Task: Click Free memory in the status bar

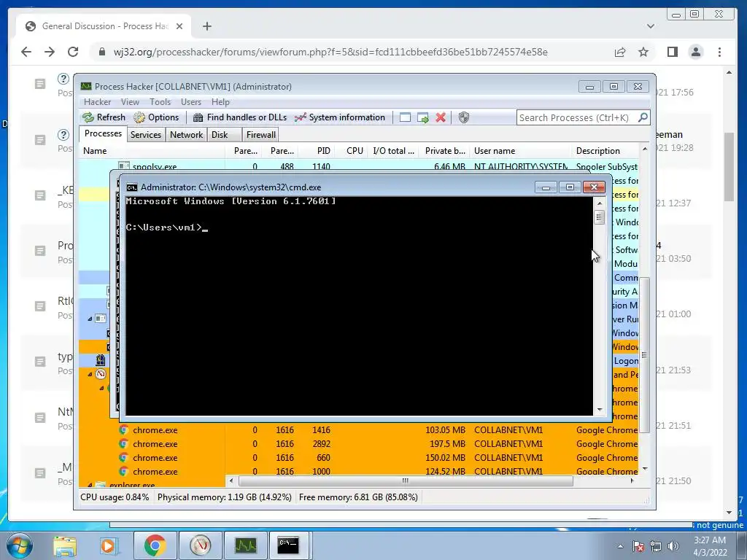Action: (358, 497)
